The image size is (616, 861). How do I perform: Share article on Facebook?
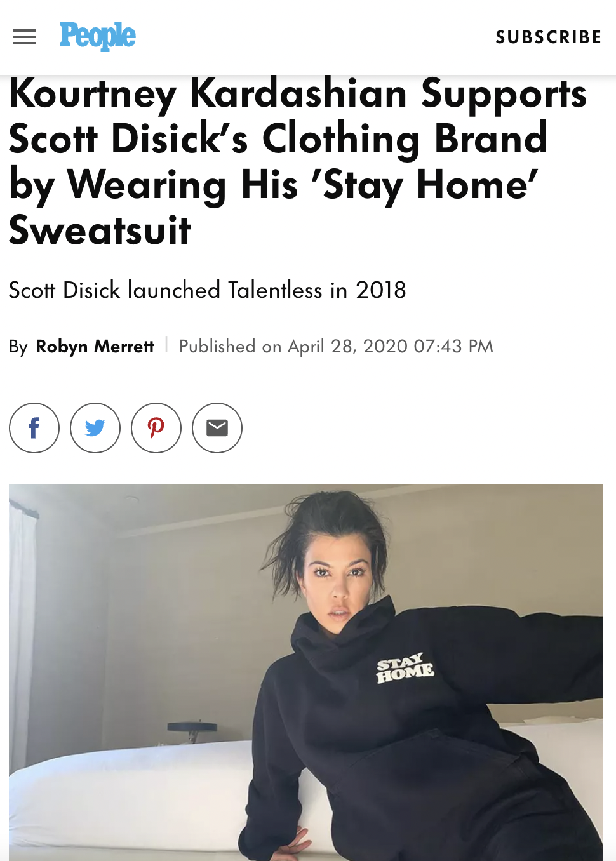[x=34, y=428]
